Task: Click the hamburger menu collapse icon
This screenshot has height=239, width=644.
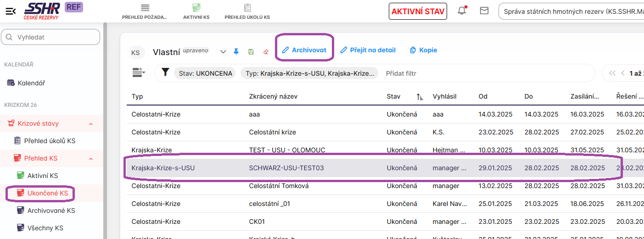Action: coord(11,11)
